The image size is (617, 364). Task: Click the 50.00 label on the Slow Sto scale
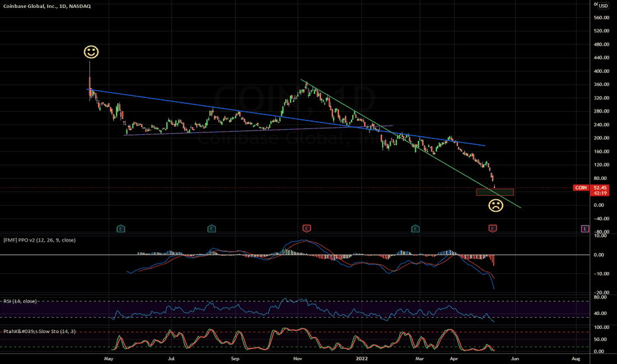[600, 340]
